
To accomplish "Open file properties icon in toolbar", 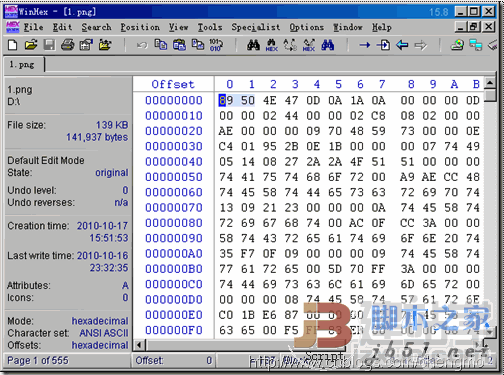I will click(86, 44).
